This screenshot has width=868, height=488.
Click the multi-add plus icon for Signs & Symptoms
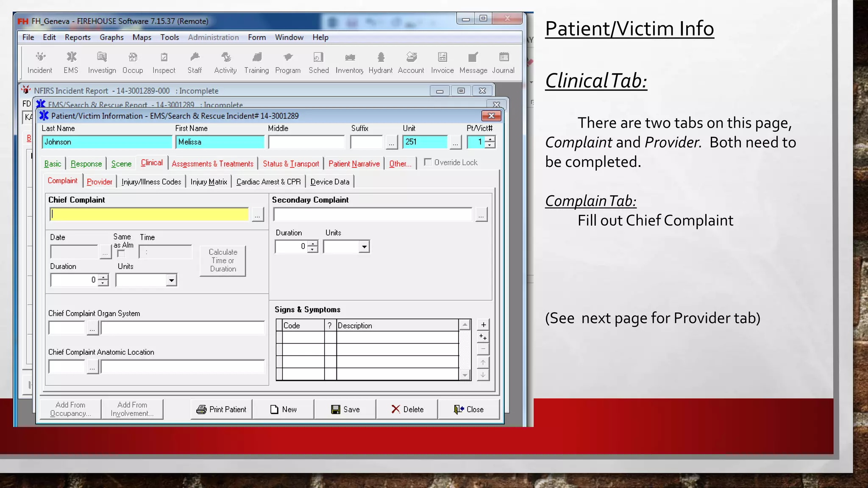[x=483, y=337]
